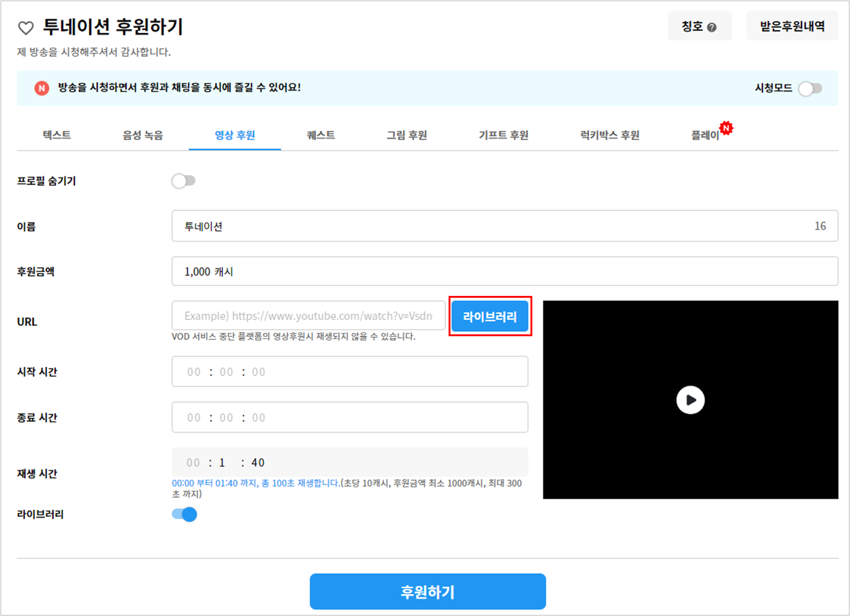The height and width of the screenshot is (616, 850).
Task: Click the question mark icon in 칭호
Action: point(712,27)
